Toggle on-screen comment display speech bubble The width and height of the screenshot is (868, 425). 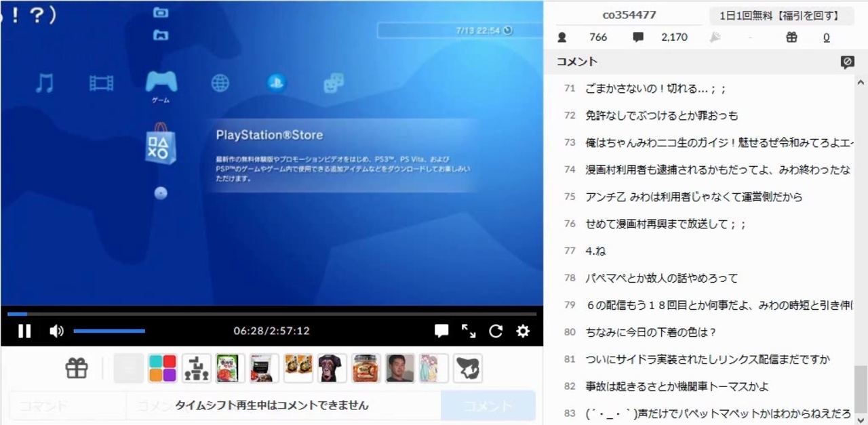tap(441, 331)
